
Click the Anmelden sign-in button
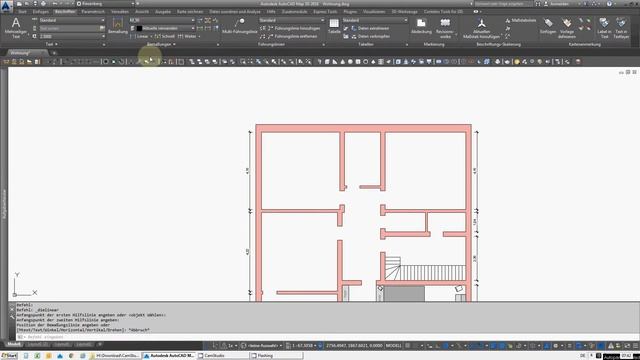coord(559,4)
